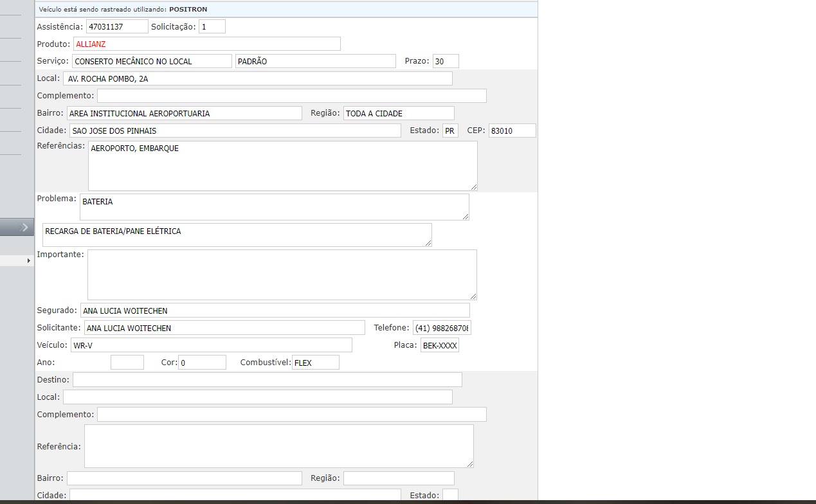The image size is (816, 504).
Task: Edit the RECARGA DE BATERIA/PANE ELÉTRICA text area
Action: click(237, 235)
